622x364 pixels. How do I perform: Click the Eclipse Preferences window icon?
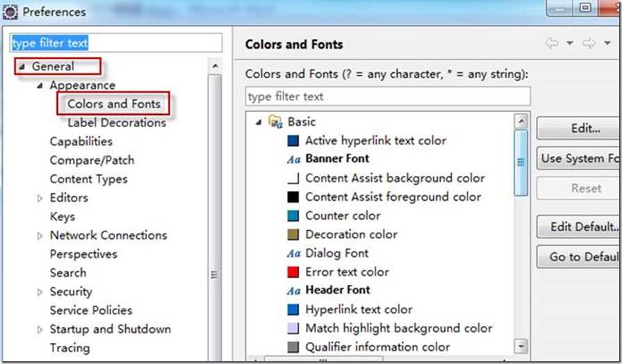coord(10,12)
